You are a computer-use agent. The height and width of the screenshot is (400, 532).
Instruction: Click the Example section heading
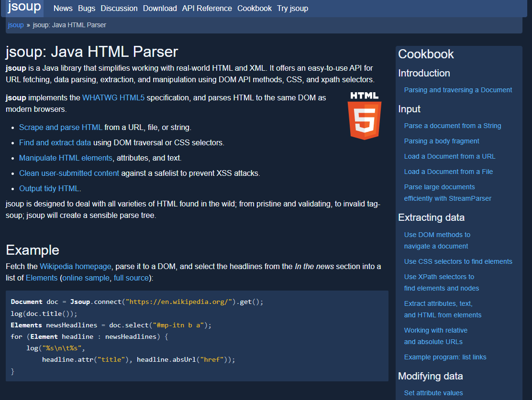pos(33,250)
